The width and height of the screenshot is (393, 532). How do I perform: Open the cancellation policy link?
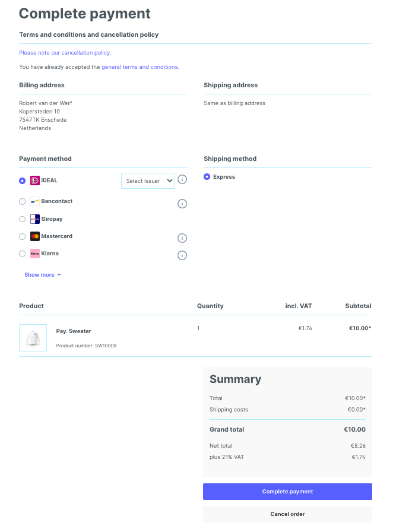[65, 53]
